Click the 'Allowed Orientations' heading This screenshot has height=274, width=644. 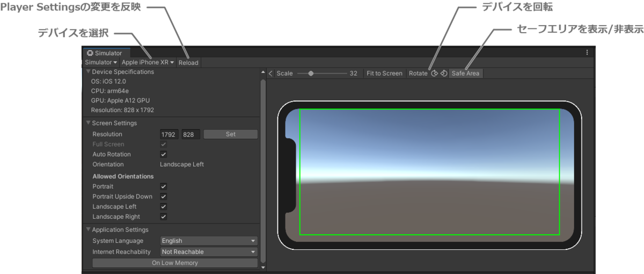tap(123, 176)
